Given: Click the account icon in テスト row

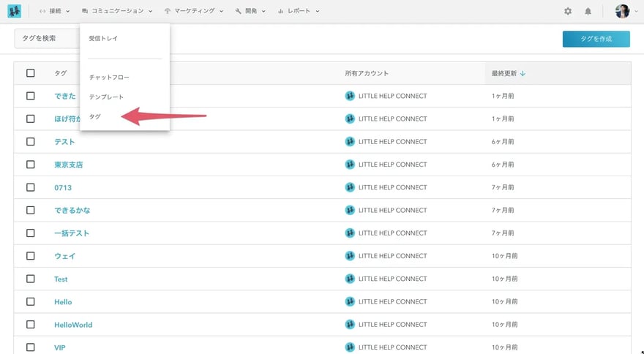Looking at the screenshot, I should click(350, 142).
